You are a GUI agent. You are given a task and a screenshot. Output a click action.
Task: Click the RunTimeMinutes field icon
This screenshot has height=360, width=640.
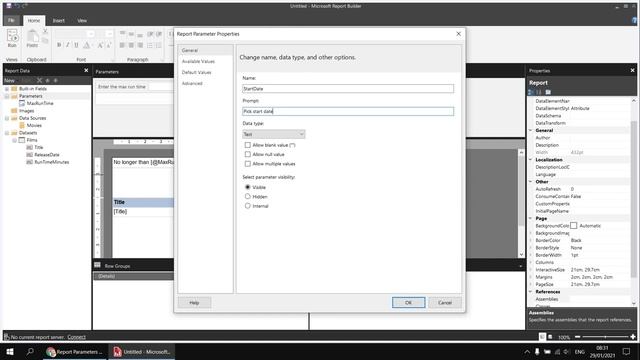tap(29, 162)
